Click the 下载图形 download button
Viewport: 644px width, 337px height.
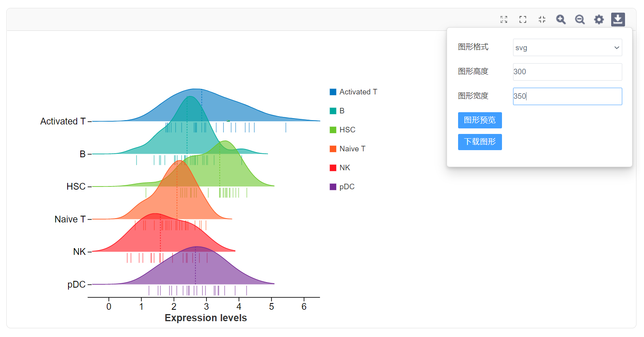(x=480, y=142)
